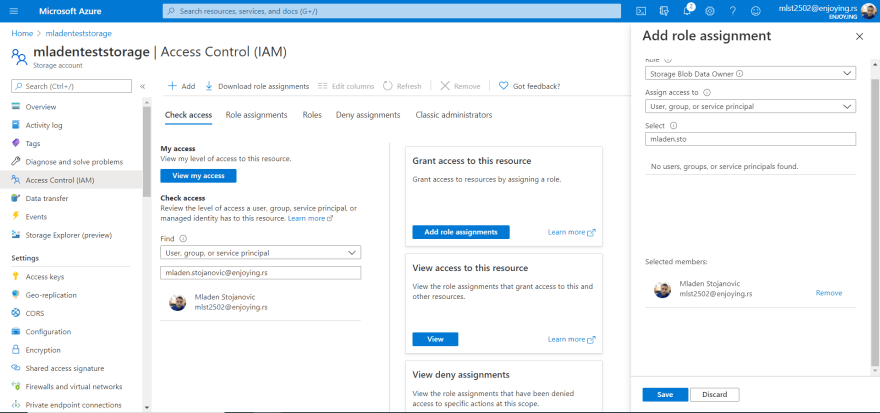
Task: Open the Find type dropdown
Action: (x=260, y=253)
